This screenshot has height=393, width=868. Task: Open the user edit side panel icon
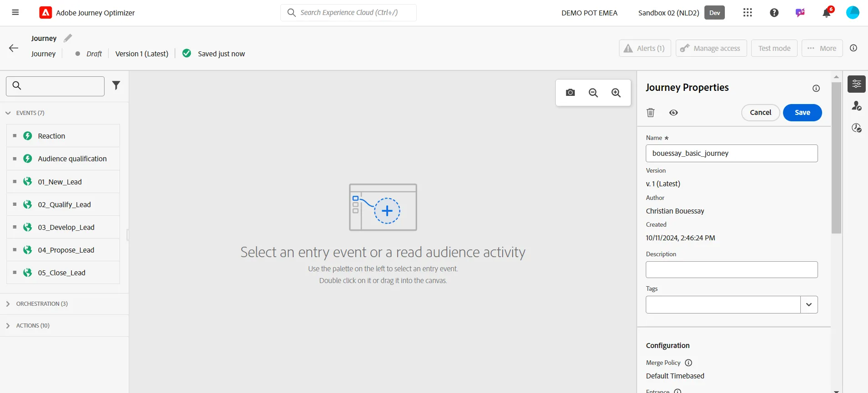857,106
